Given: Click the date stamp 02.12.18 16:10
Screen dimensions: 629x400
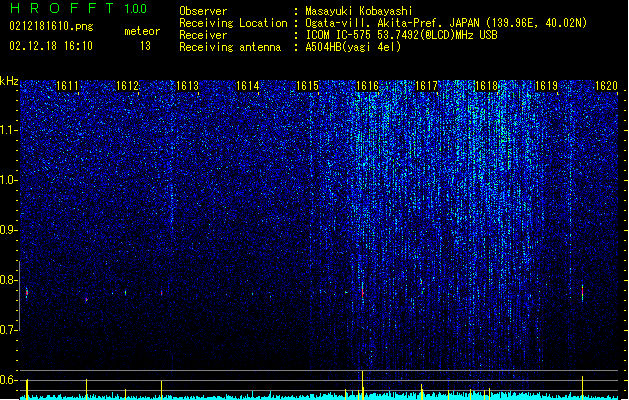Looking at the screenshot, I should 51,46.
